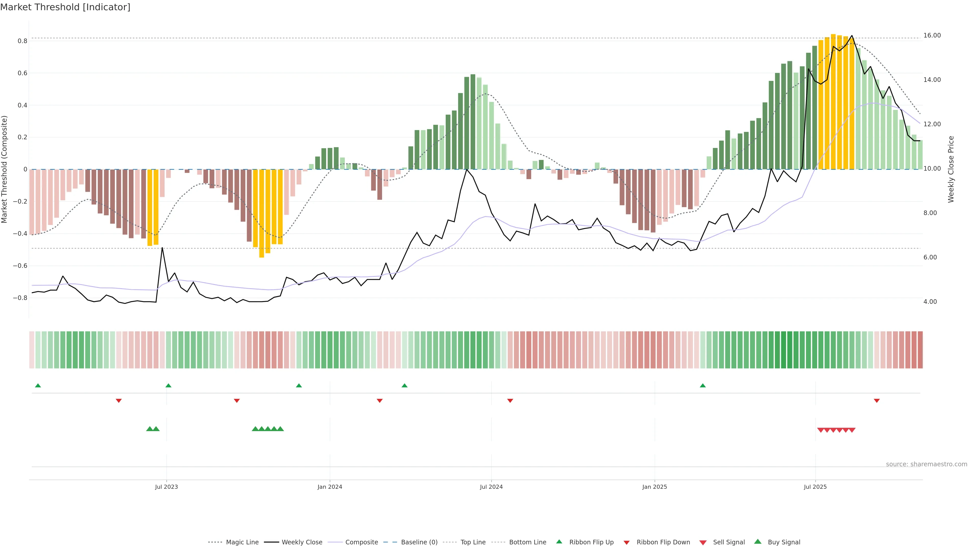
Task: Click the Ribbon Flip Down legend triangle
Action: click(627, 542)
